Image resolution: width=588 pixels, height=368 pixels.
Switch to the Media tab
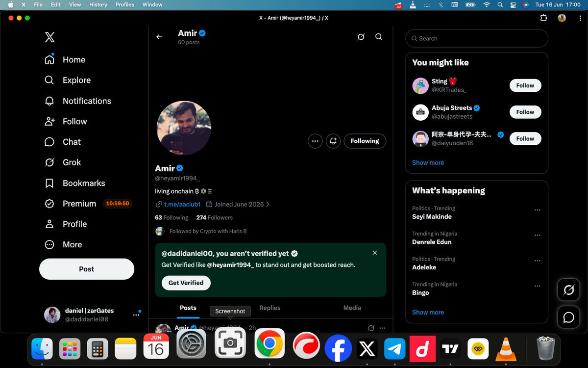pyautogui.click(x=352, y=308)
